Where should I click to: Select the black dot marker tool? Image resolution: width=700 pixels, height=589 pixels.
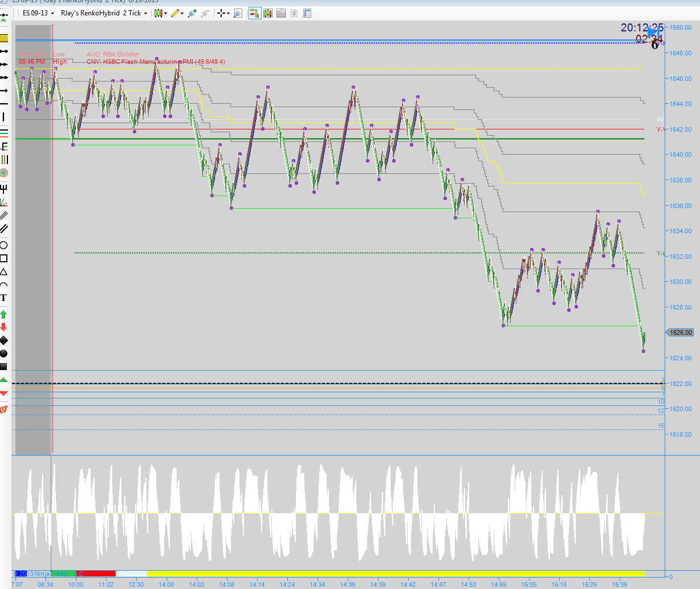coord(4,354)
